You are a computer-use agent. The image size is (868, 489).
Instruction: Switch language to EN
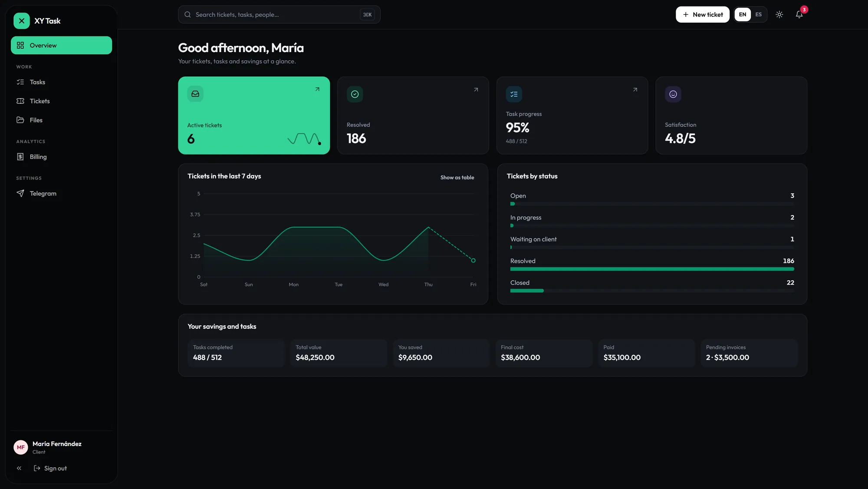click(x=743, y=14)
